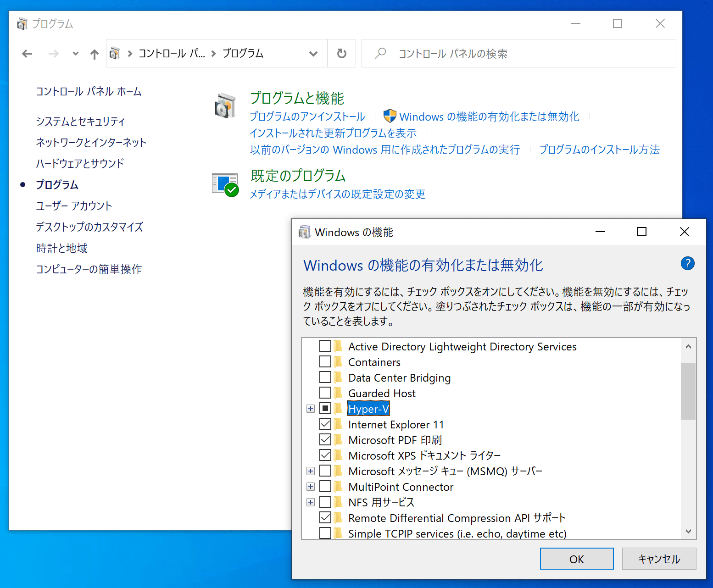Open デスクトップのカスタマイズ category
The image size is (713, 588).
[89, 227]
